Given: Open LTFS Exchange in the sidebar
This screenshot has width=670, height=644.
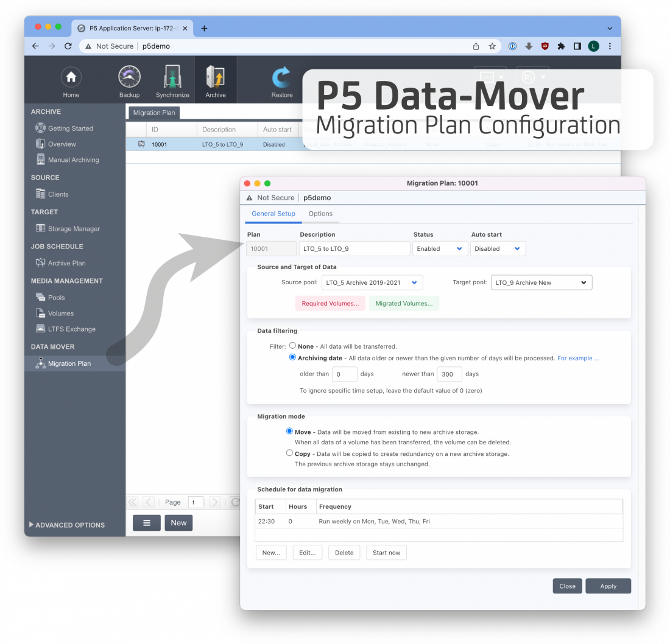Looking at the screenshot, I should (x=66, y=329).
